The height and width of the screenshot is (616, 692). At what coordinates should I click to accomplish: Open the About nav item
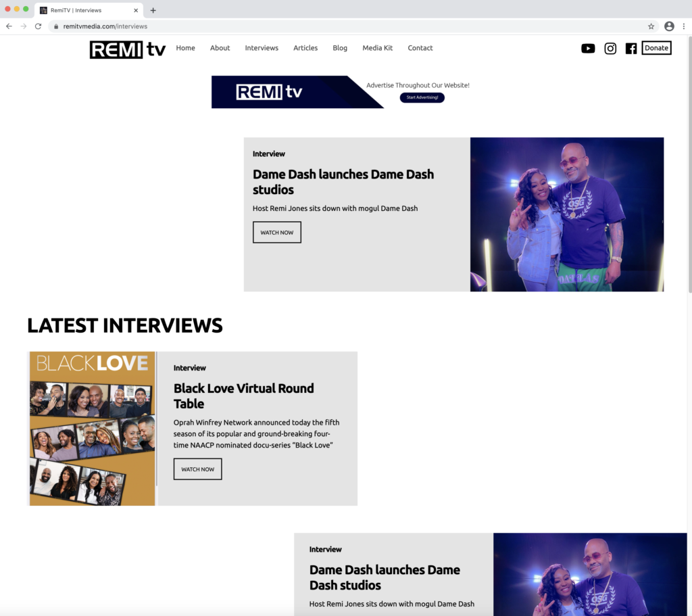point(220,48)
